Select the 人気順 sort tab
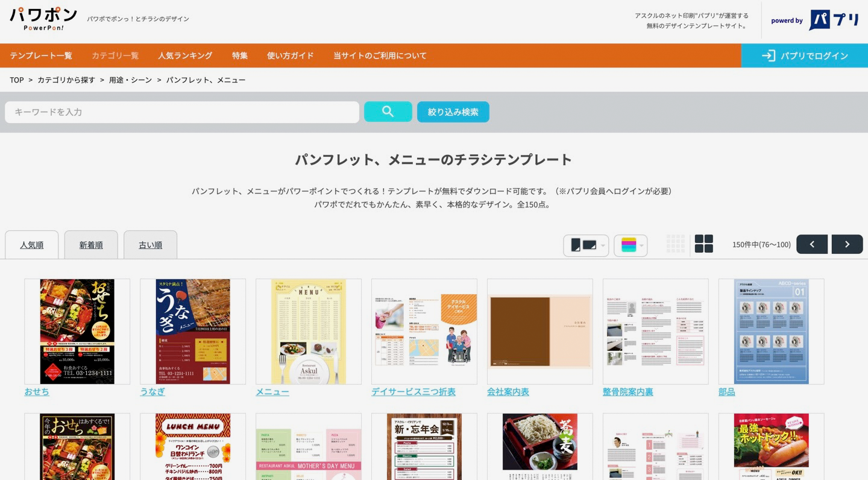 point(32,245)
